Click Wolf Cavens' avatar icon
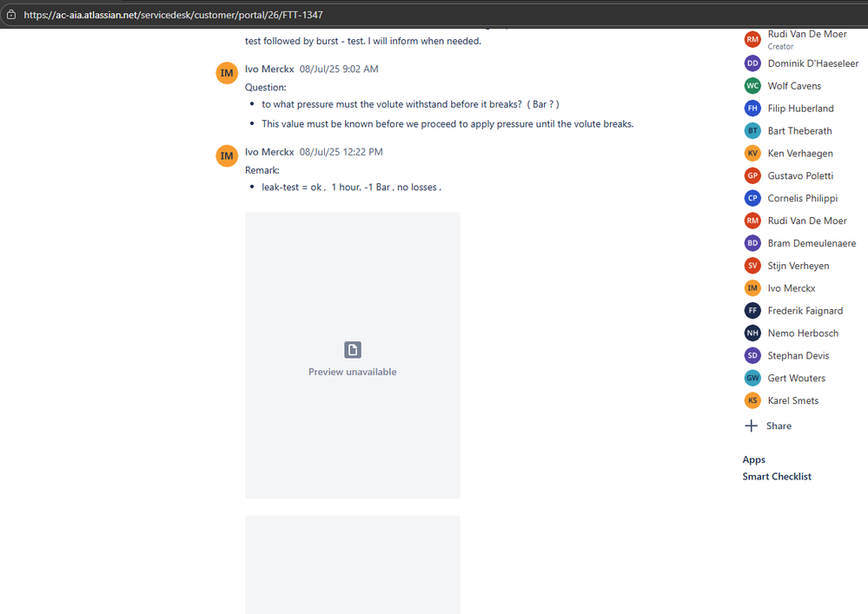The image size is (868, 614). tap(752, 85)
